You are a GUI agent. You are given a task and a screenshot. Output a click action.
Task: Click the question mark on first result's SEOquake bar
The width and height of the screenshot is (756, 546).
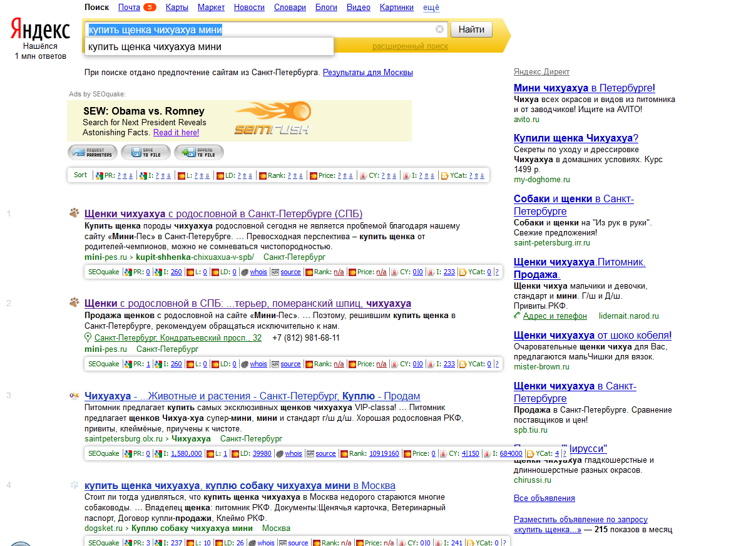[x=497, y=272]
